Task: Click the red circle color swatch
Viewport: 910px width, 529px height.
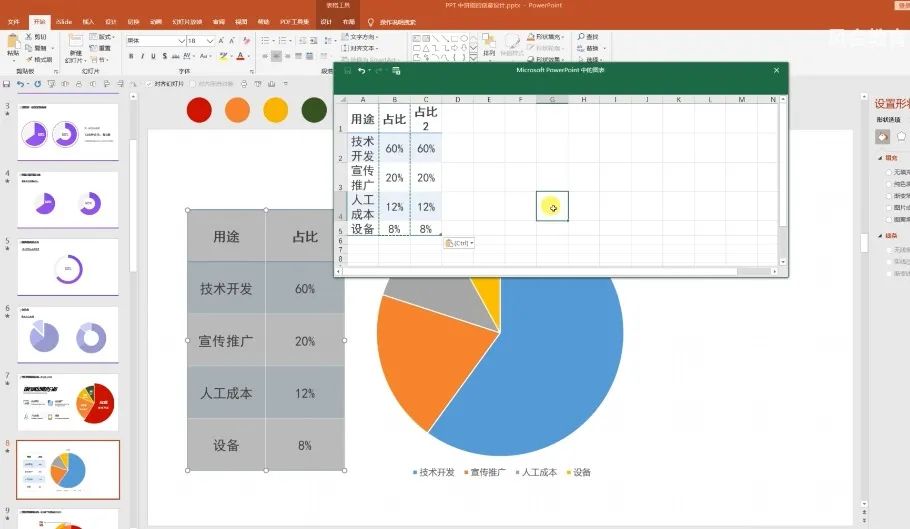Action: [199, 110]
